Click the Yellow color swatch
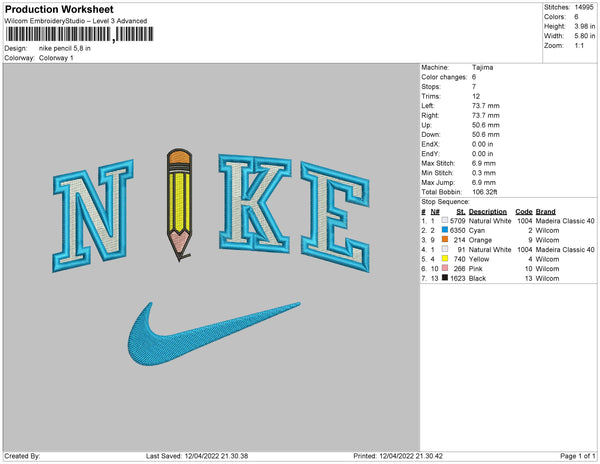The image size is (600, 464). (x=445, y=259)
